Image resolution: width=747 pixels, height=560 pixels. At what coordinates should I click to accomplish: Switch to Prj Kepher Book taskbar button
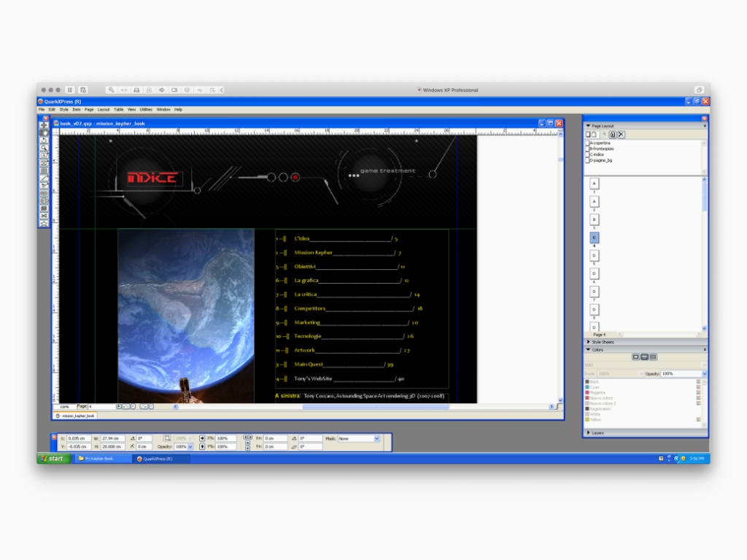click(x=102, y=459)
